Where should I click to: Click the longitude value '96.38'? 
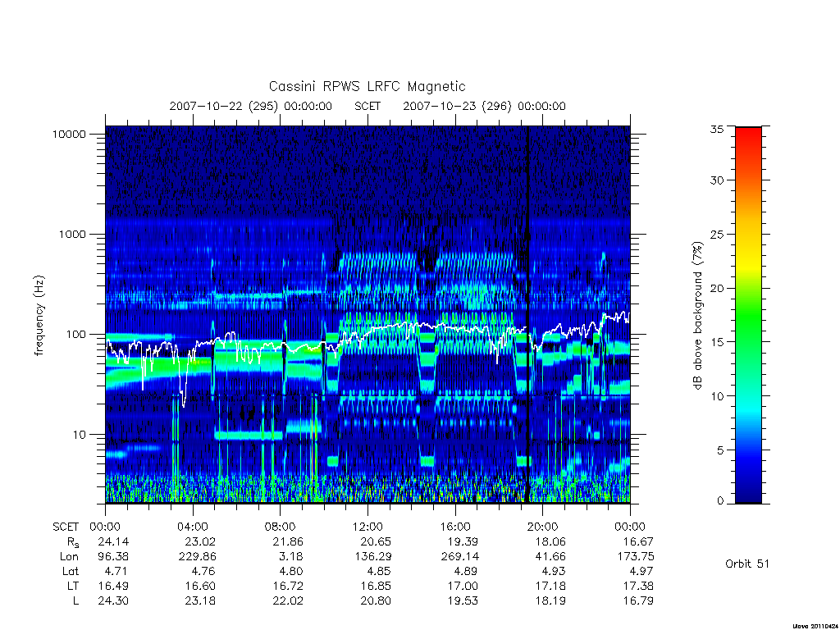[113, 557]
